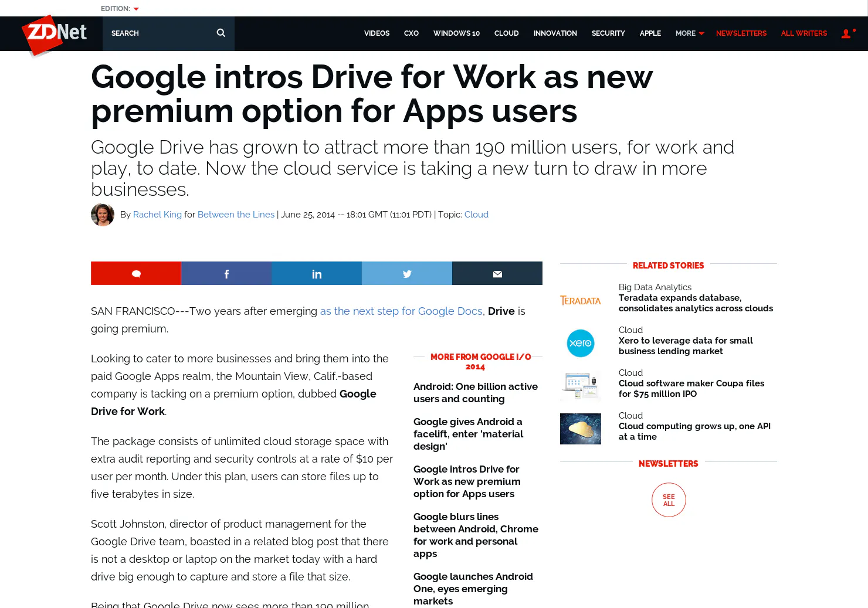
Task: Open the Teradata logo thumbnail
Action: coord(581,301)
